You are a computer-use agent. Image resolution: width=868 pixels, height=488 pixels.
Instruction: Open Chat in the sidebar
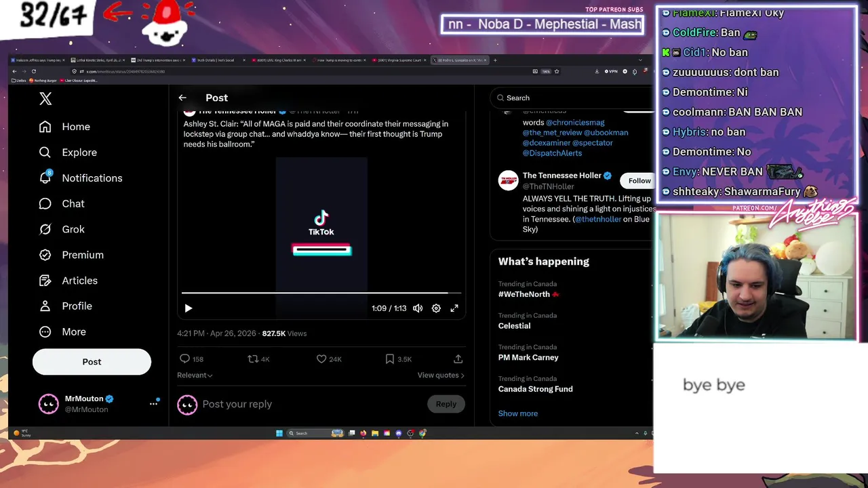tap(62, 203)
